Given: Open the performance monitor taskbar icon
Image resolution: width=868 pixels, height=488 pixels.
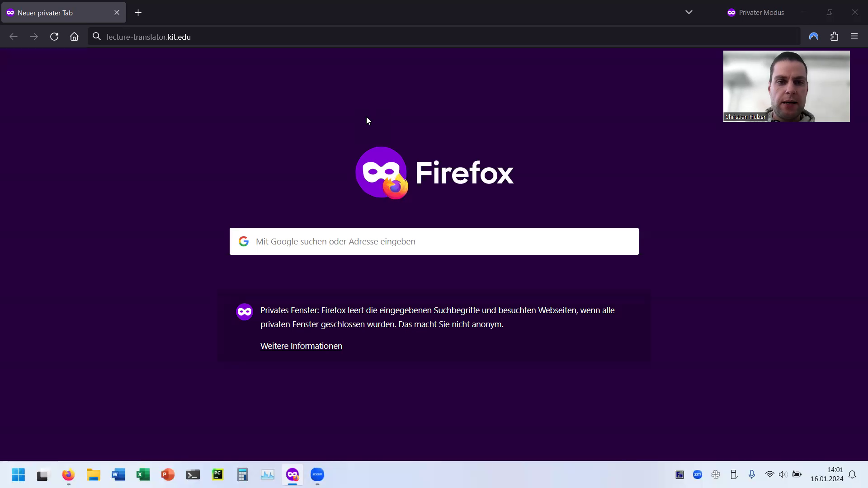Looking at the screenshot, I should coord(268,475).
